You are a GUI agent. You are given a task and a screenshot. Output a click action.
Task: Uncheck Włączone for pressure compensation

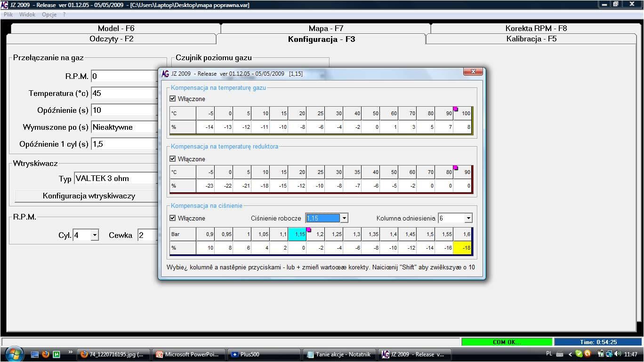(173, 219)
